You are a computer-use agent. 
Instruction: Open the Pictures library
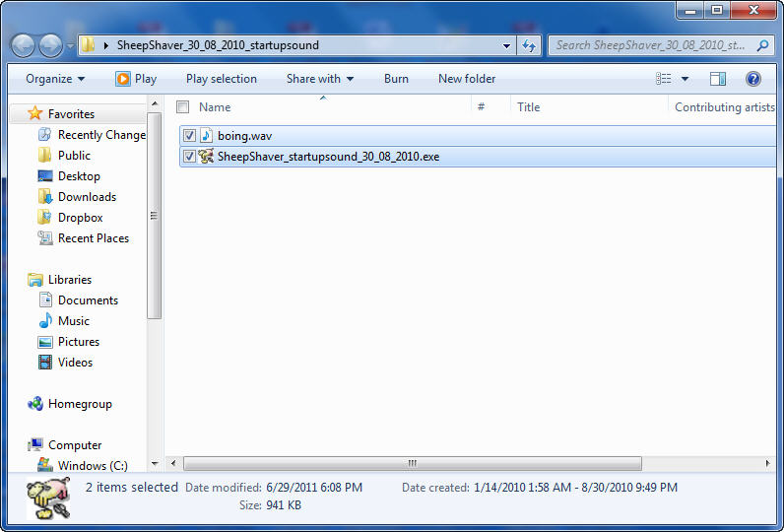pos(79,342)
